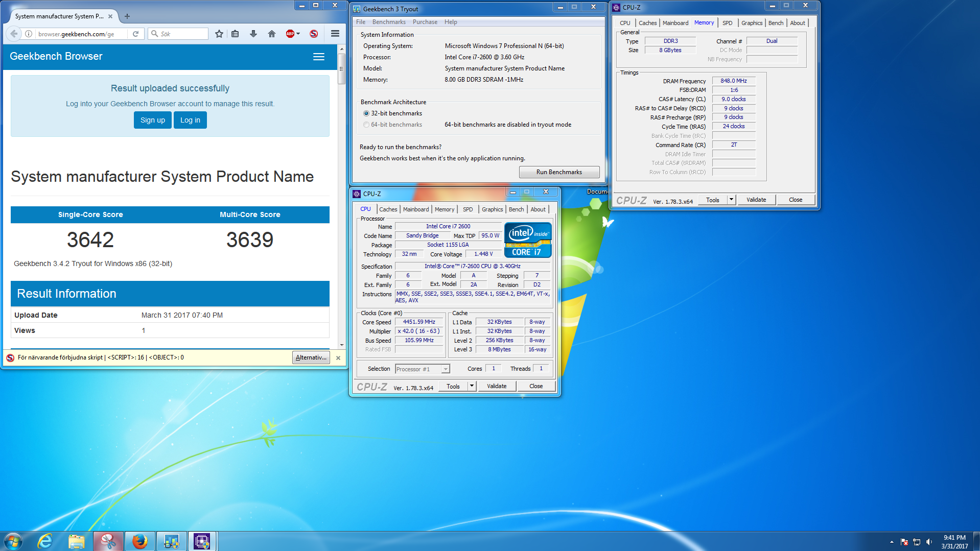Switch to CPU-Z taskbar item
980x551 pixels.
[x=202, y=541]
